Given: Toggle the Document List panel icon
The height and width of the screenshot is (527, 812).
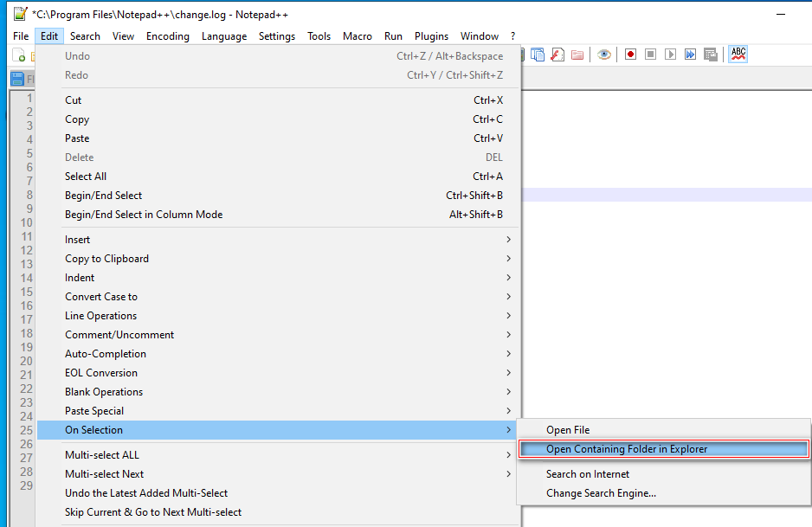Looking at the screenshot, I should (538, 55).
